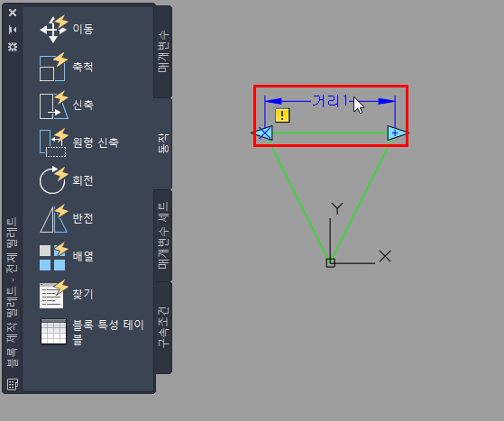This screenshot has width=504, height=421.
Task: Open palette properties gear menu
Action: [x=13, y=47]
